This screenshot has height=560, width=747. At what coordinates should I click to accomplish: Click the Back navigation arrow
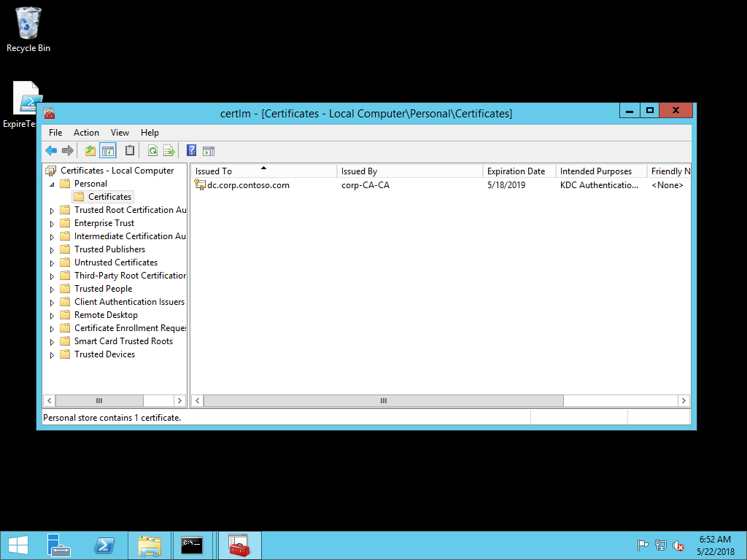pos(50,150)
